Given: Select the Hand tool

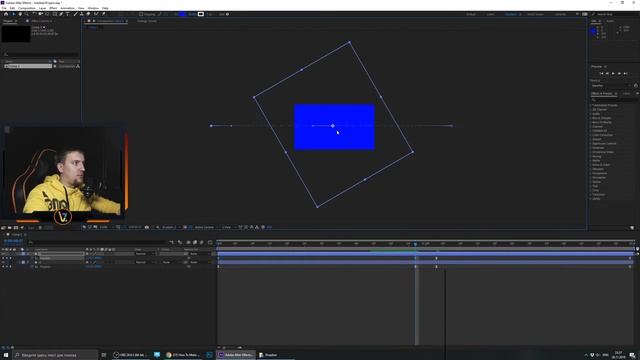Looking at the screenshot, I should click(x=20, y=14).
